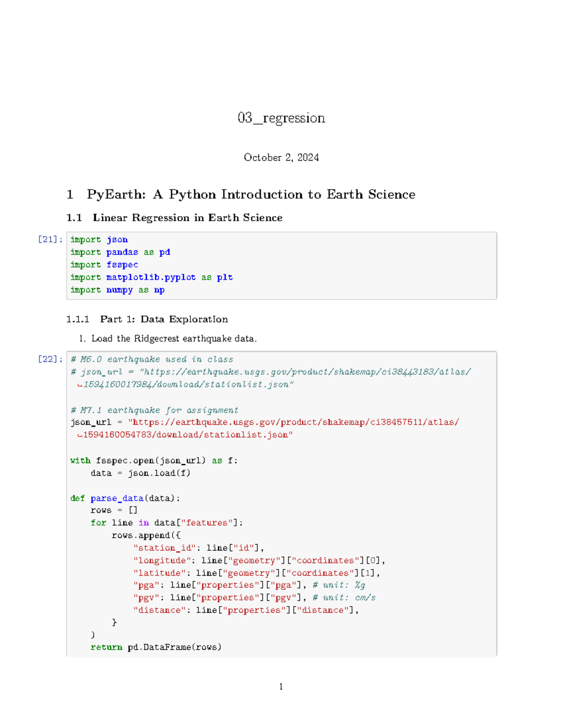Image resolution: width=563 pixels, height=728 pixels.
Task: Click the import json statement
Action: point(99,240)
